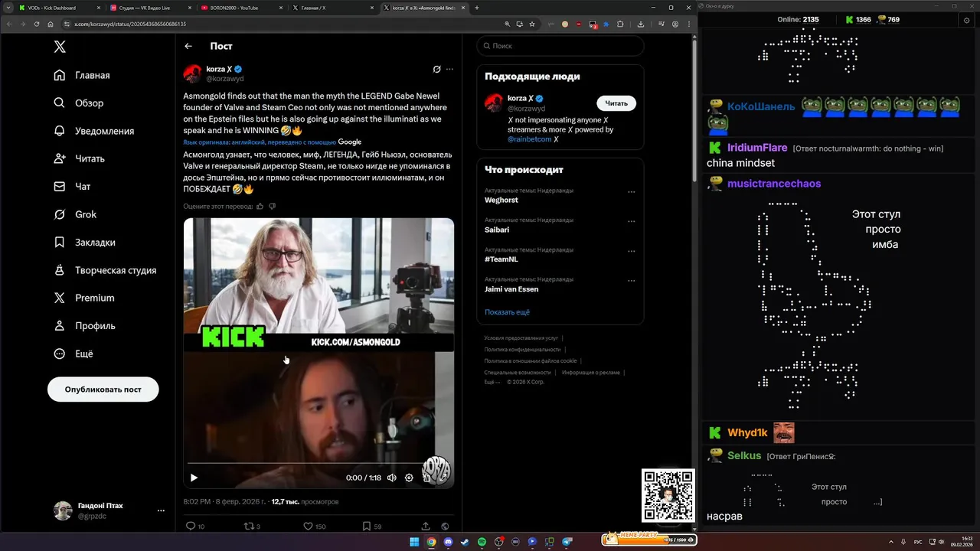Click into the Поиск search field
The width and height of the screenshot is (980, 551).
point(560,46)
